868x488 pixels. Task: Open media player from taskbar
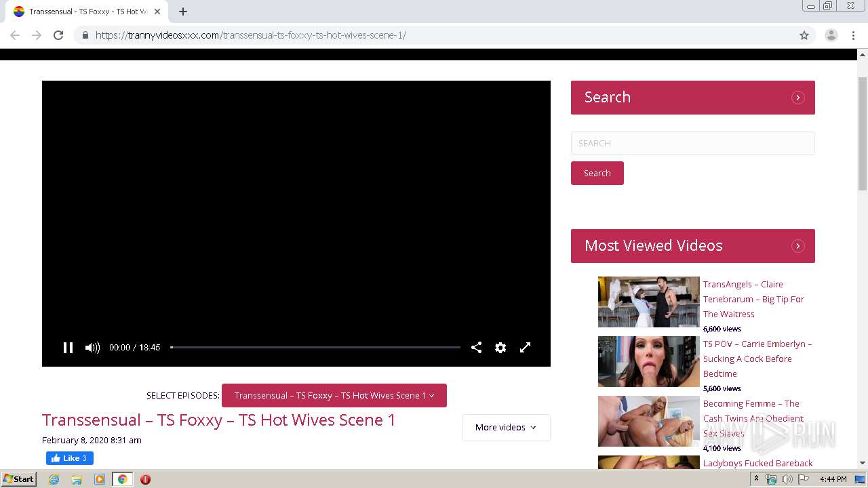point(100,479)
